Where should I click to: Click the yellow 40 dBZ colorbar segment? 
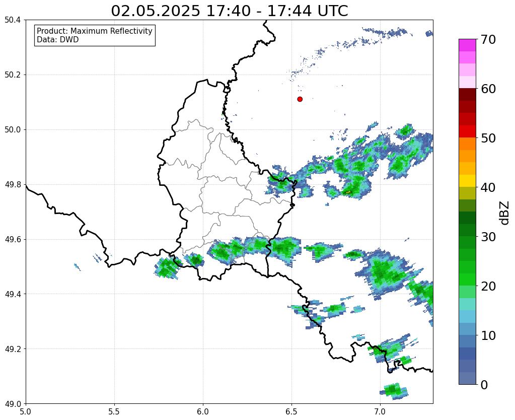pyautogui.click(x=467, y=181)
